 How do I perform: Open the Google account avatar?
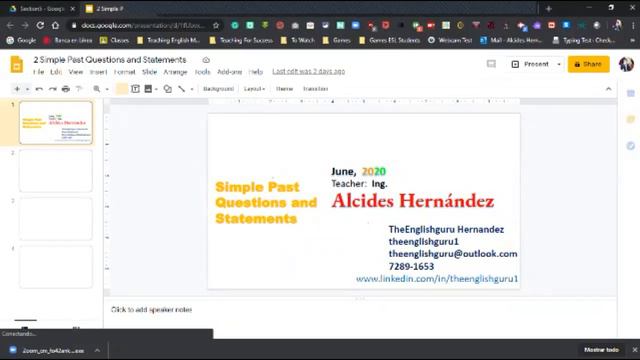[x=626, y=64]
